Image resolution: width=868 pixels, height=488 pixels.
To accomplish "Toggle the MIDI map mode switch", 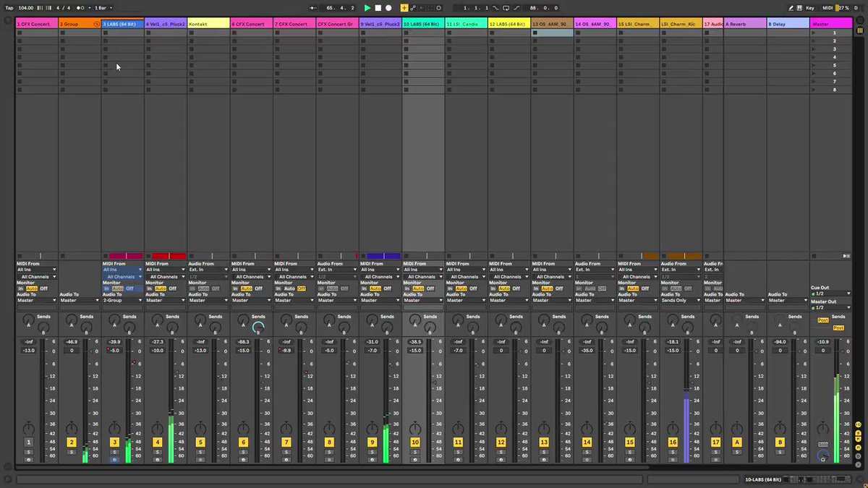I will click(827, 8).
